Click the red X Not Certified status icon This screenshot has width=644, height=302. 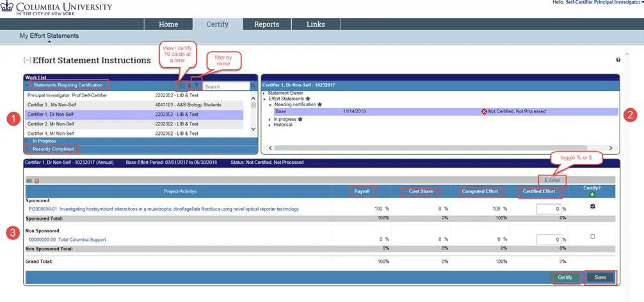click(484, 111)
